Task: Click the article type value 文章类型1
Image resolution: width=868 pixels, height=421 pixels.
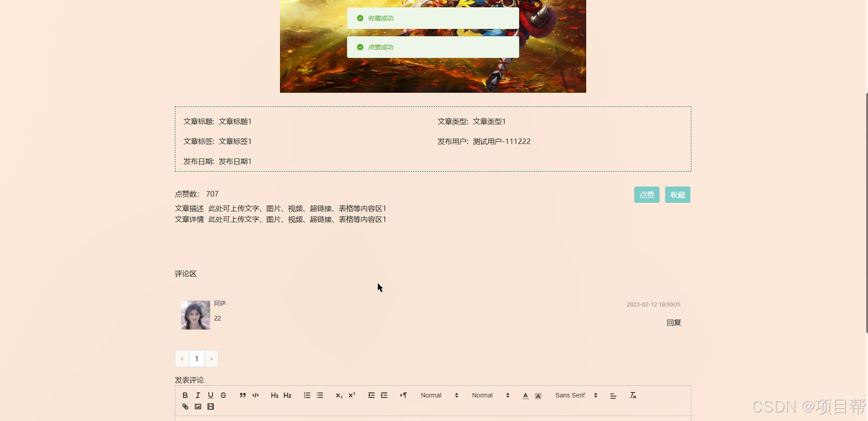Action: (489, 121)
